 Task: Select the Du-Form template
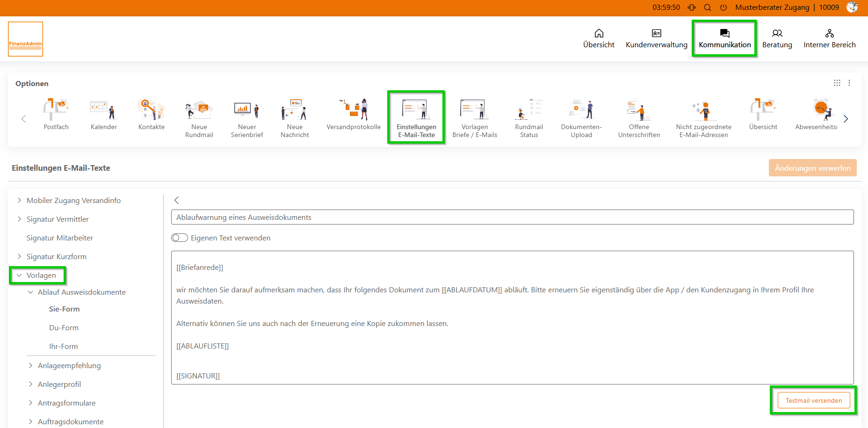(64, 327)
